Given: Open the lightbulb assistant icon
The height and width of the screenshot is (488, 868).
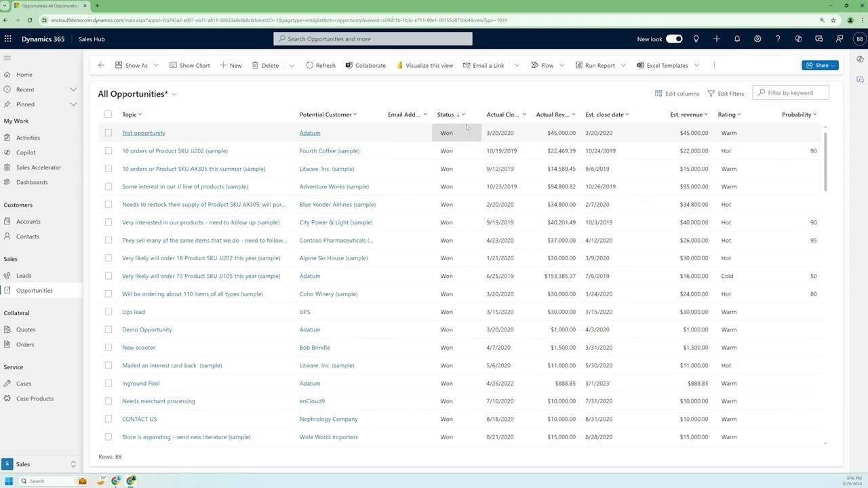Looking at the screenshot, I should pyautogui.click(x=696, y=39).
